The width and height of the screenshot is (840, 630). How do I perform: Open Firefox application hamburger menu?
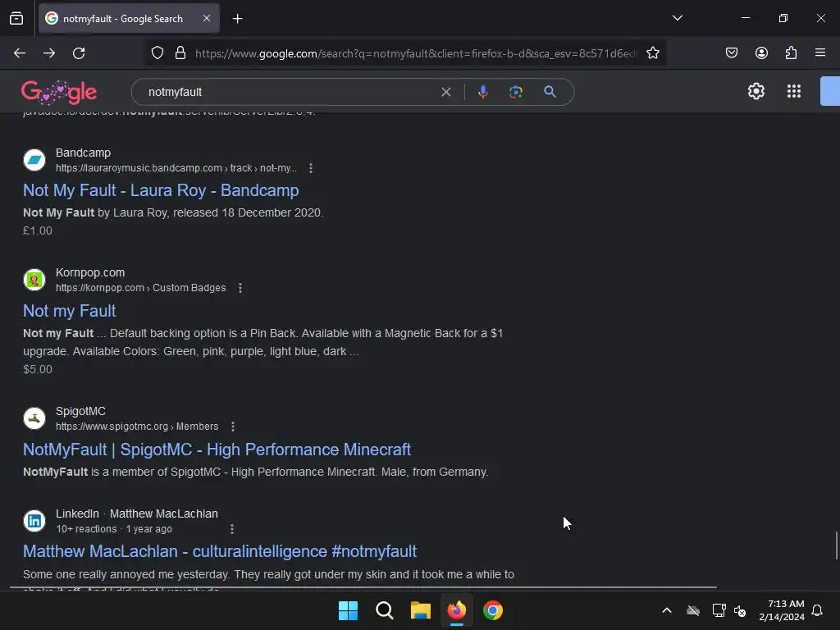[820, 53]
